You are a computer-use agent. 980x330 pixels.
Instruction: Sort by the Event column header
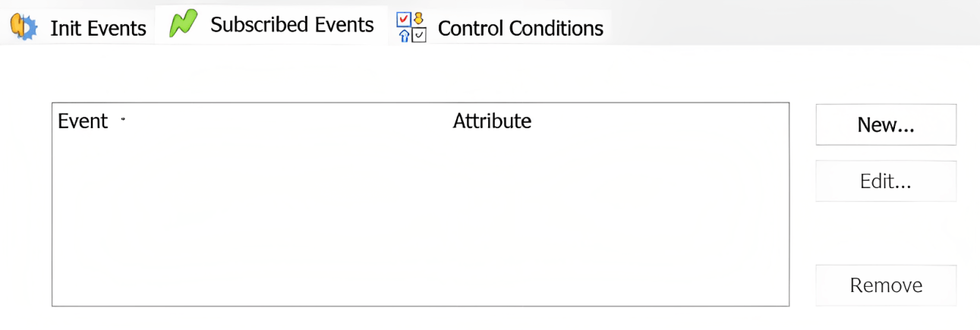[x=83, y=121]
